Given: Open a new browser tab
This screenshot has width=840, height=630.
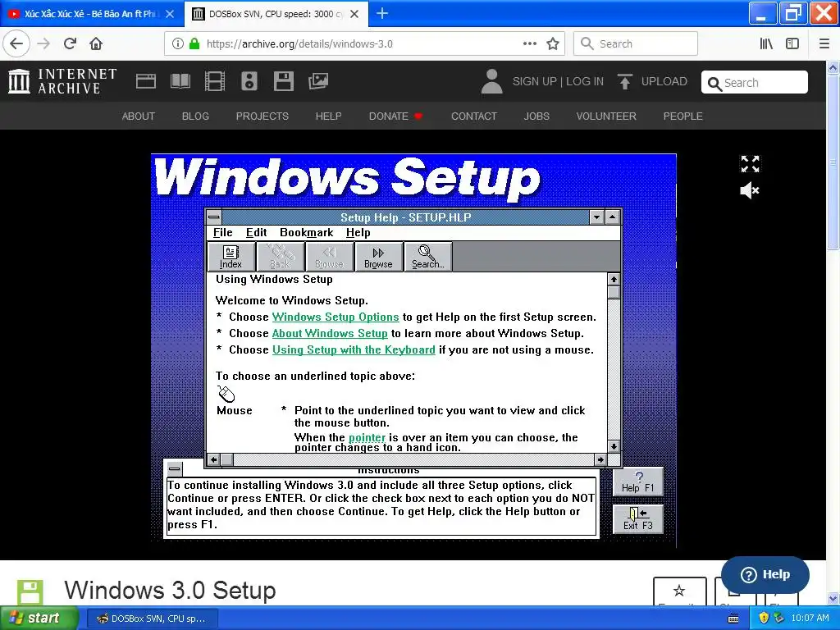Looking at the screenshot, I should [382, 13].
